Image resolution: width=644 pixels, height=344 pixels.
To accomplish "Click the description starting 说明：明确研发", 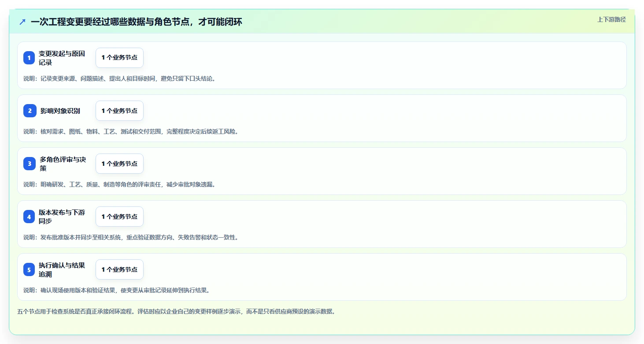I will click(120, 184).
